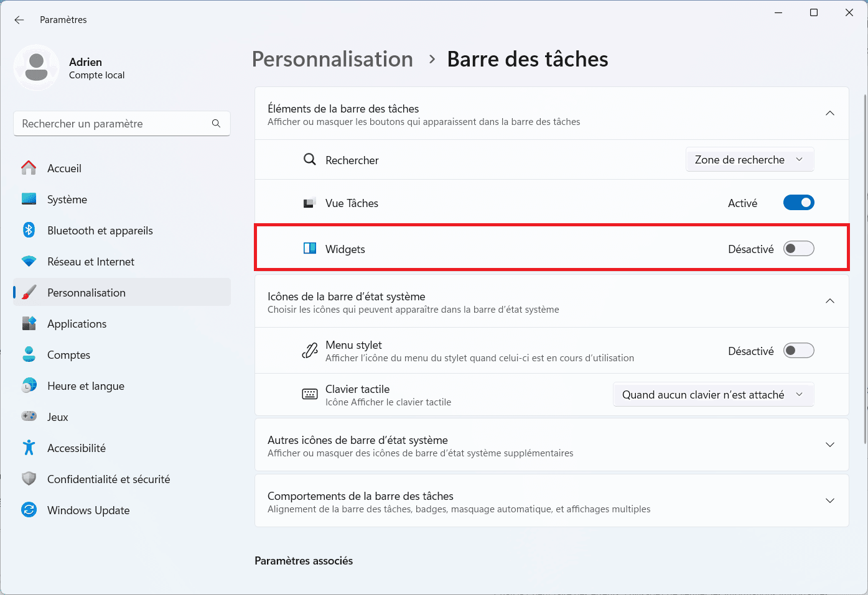Click the Personnalisation paintbrush icon

pyautogui.click(x=29, y=292)
